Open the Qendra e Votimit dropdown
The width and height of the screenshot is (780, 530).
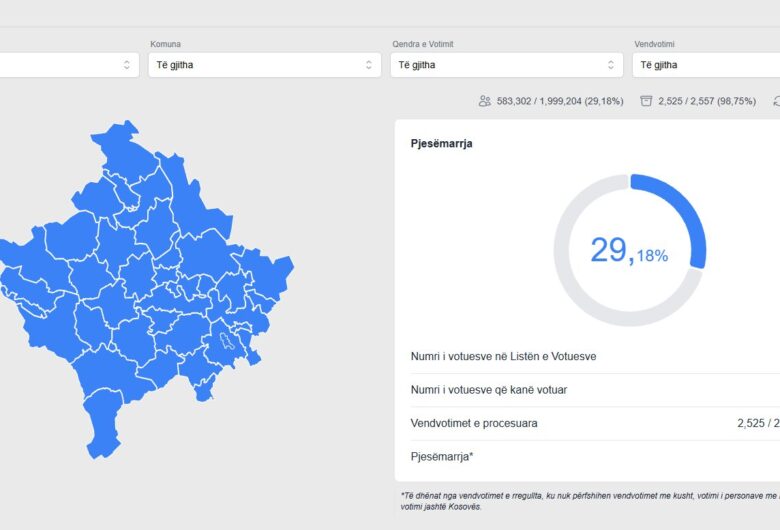click(505, 65)
